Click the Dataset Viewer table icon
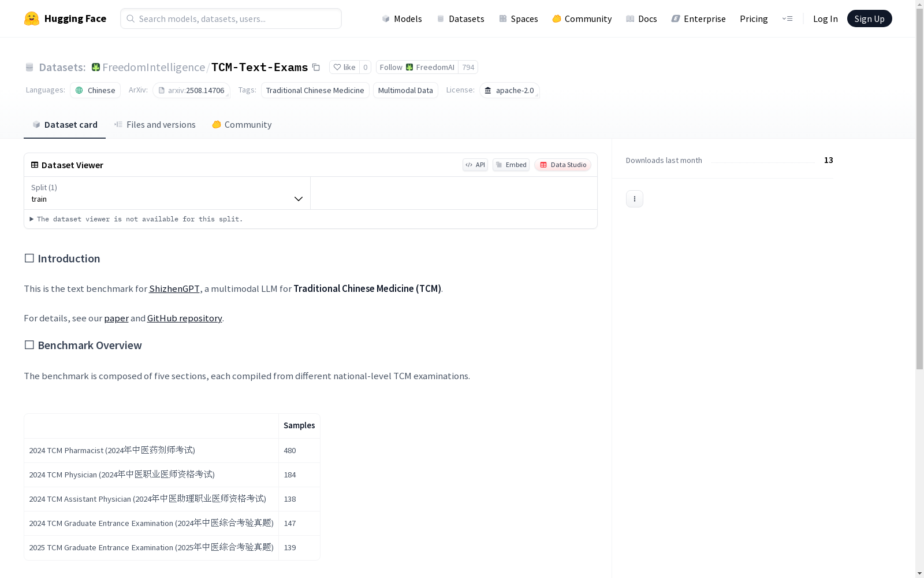The image size is (924, 578). click(35, 165)
